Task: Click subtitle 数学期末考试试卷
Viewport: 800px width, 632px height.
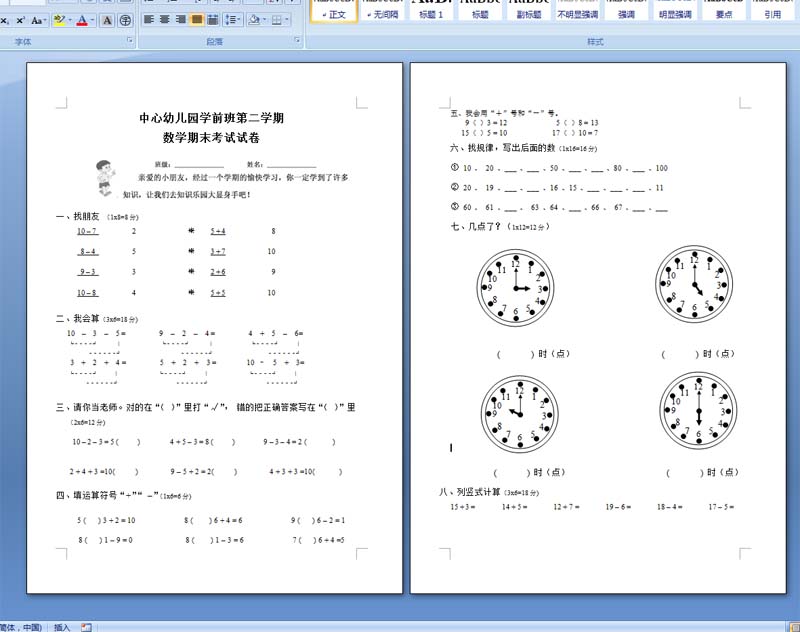Action: tap(212, 138)
